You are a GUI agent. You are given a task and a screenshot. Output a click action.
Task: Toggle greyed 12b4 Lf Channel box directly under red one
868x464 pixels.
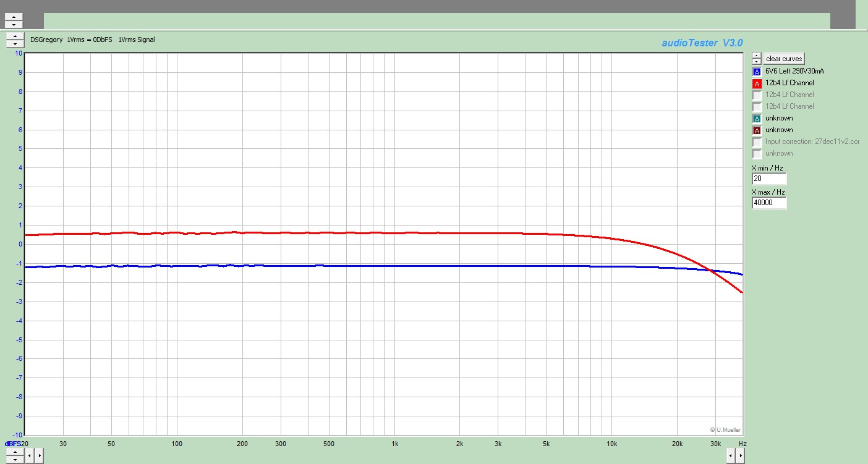point(757,95)
